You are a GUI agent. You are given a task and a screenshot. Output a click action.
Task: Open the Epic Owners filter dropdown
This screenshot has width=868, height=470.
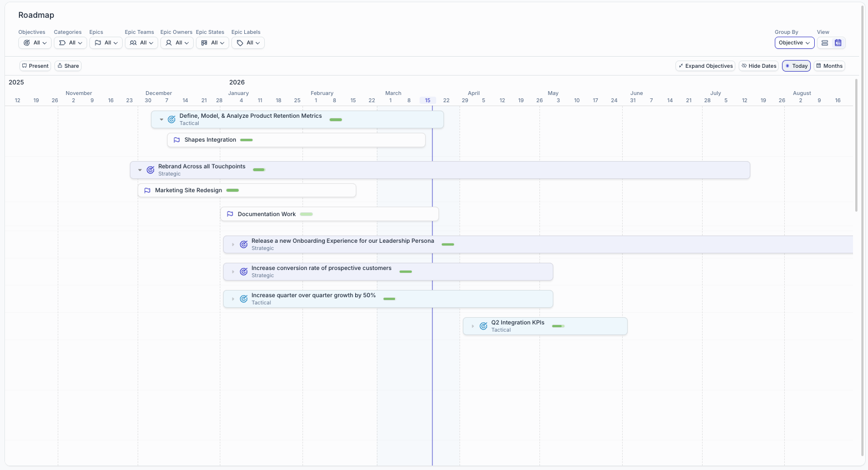pyautogui.click(x=177, y=43)
